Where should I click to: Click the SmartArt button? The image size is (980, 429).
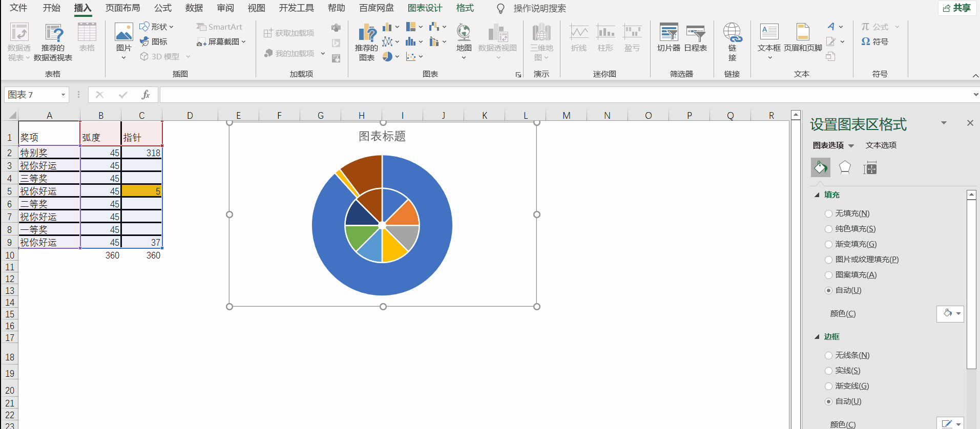(x=219, y=27)
